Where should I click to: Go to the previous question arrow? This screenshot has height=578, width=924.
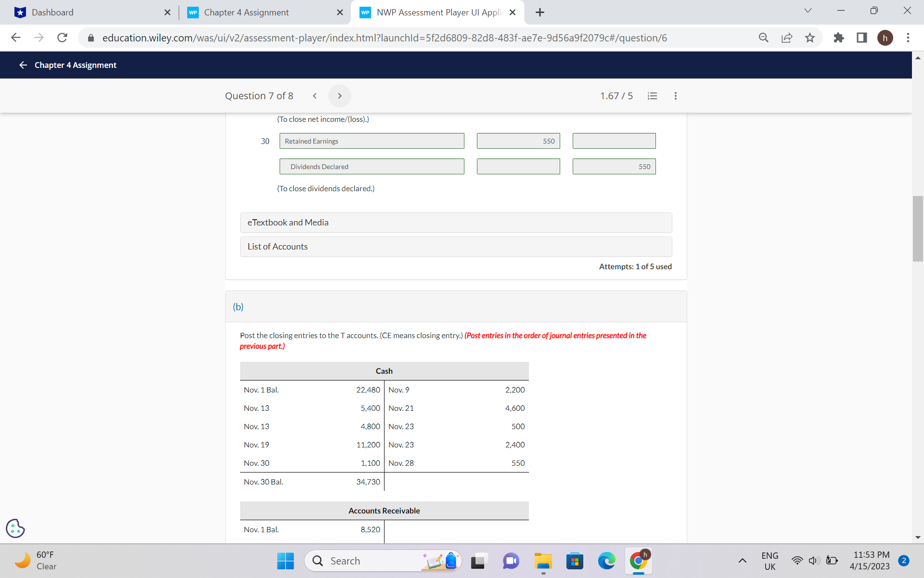tap(315, 96)
